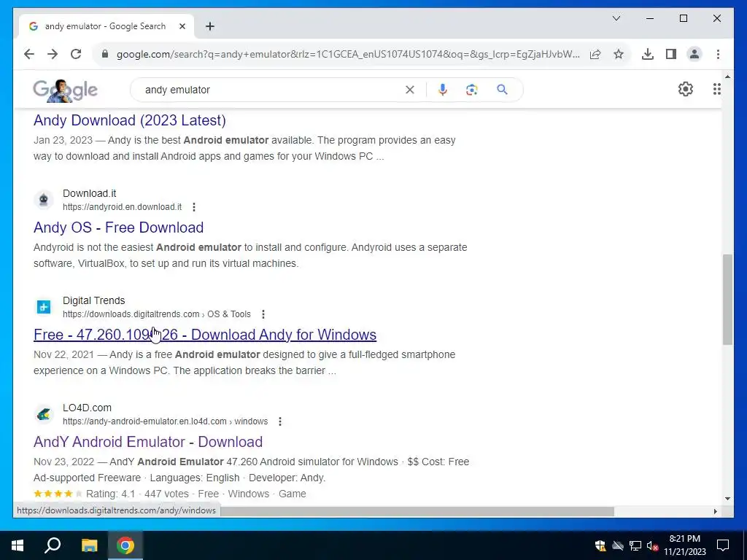Viewport: 747px width, 560px height.
Task: Go to Google home via the logo
Action: [x=65, y=90]
